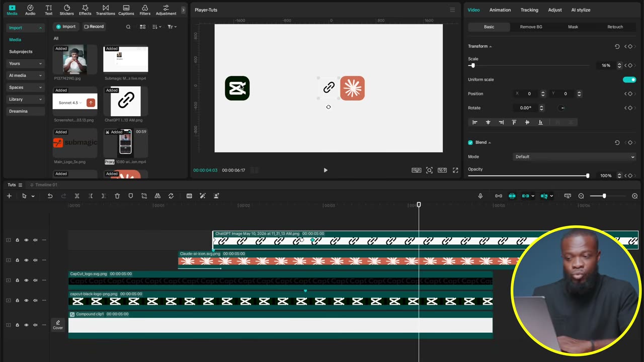Click the fullscreen preview icon in player
644x362 pixels.
(455, 170)
